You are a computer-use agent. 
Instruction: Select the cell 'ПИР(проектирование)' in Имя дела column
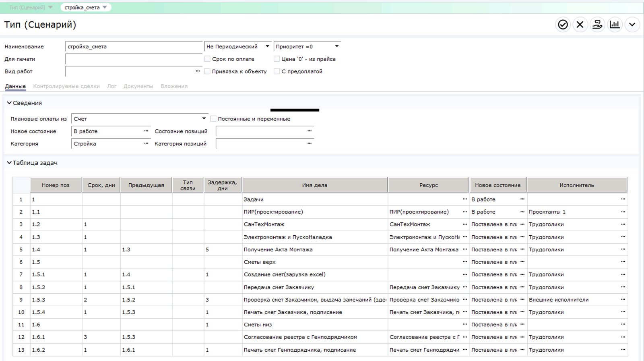click(315, 212)
